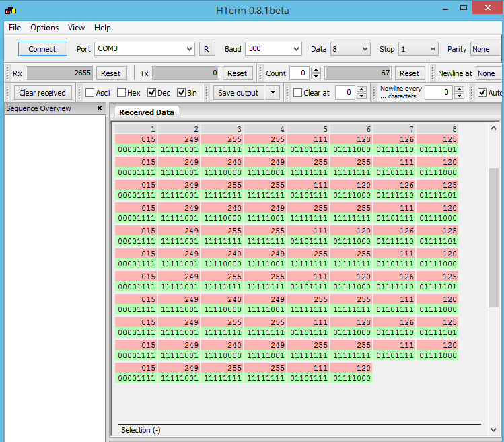Click the grip handle before Clear received
Screen dimensions: 504x442
[x=7, y=93]
